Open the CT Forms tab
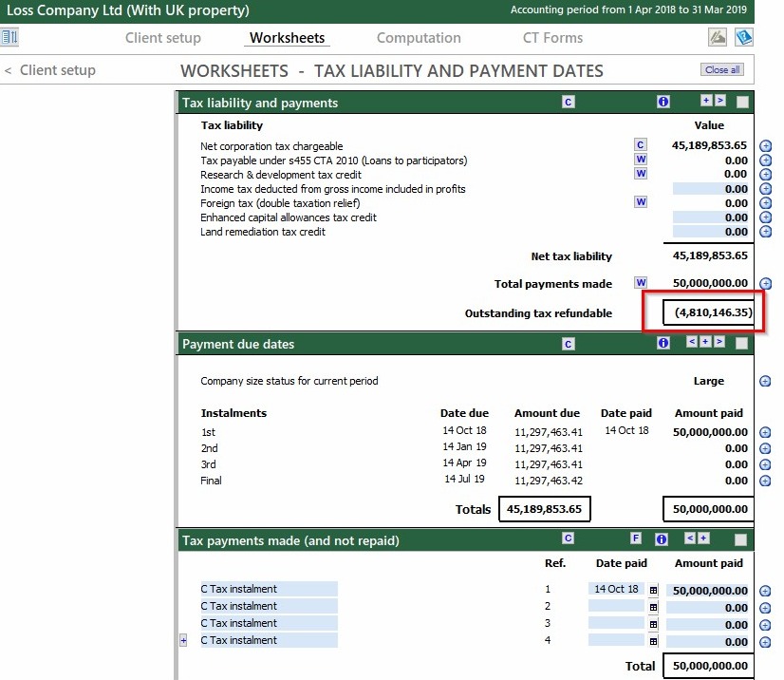784x680 pixels. click(x=552, y=38)
